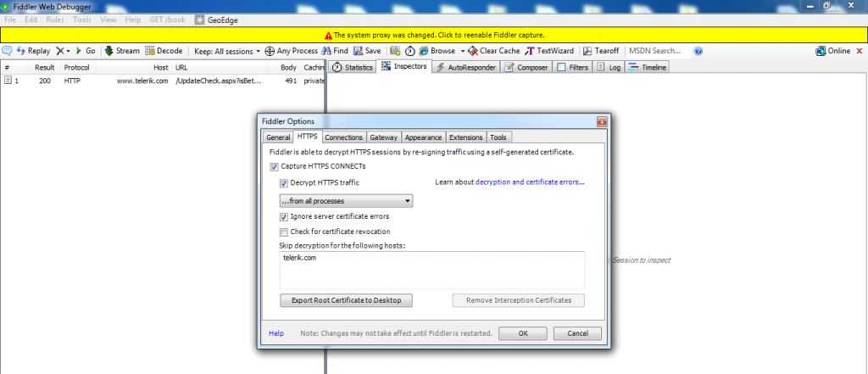Open '...from all processes' dropdown
Image resolution: width=868 pixels, height=374 pixels.
coord(347,201)
